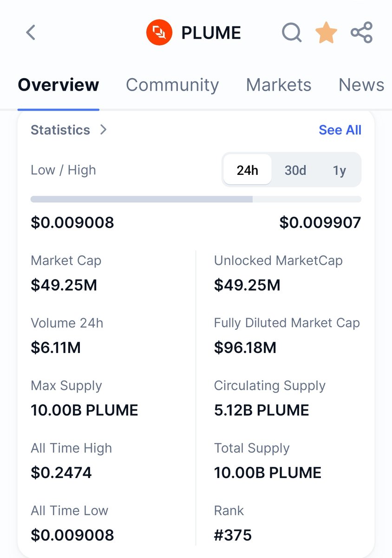Tap the Volume 24h value $6.11M
Viewport: 392px width, 558px height.
(56, 347)
